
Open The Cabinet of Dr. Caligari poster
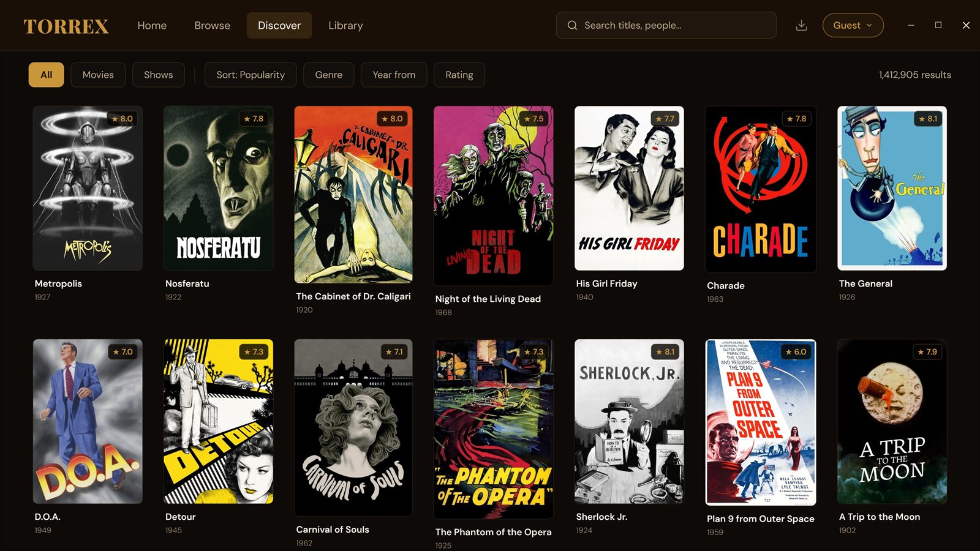353,195
